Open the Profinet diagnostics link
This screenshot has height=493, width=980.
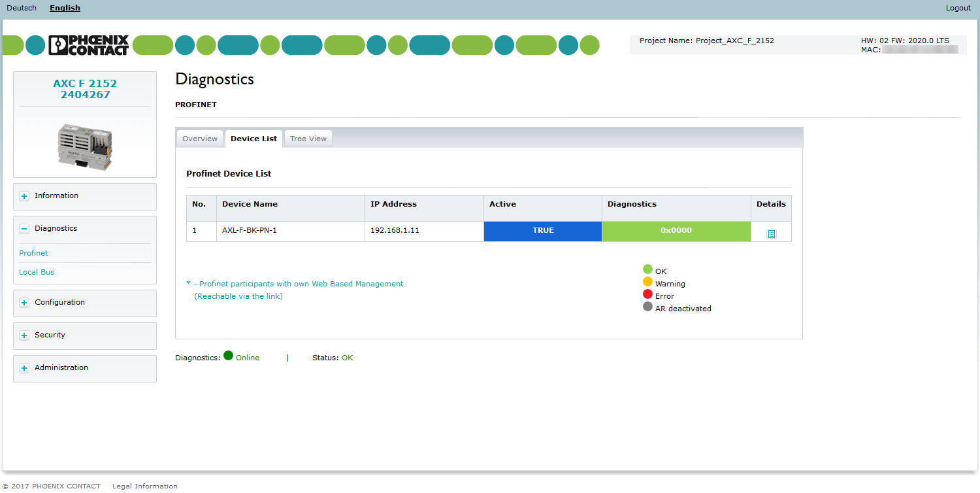[33, 253]
